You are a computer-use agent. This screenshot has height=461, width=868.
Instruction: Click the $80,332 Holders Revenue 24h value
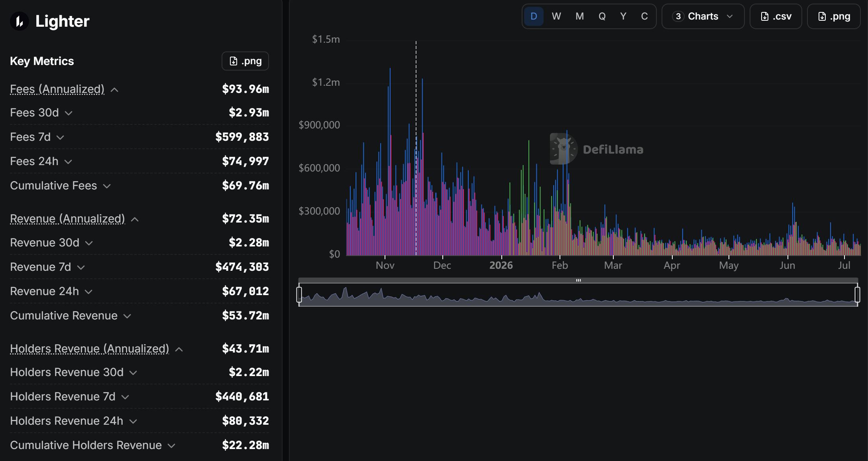coord(245,421)
